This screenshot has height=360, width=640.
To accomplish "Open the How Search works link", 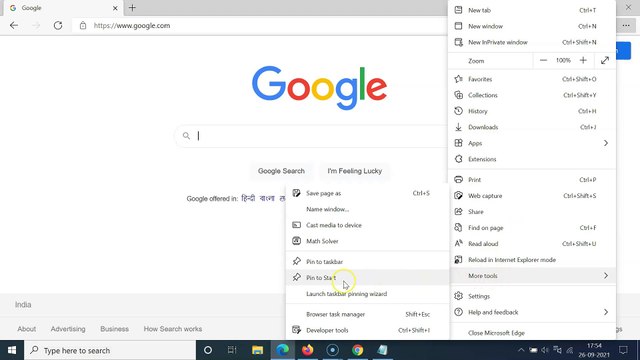I will (173, 329).
